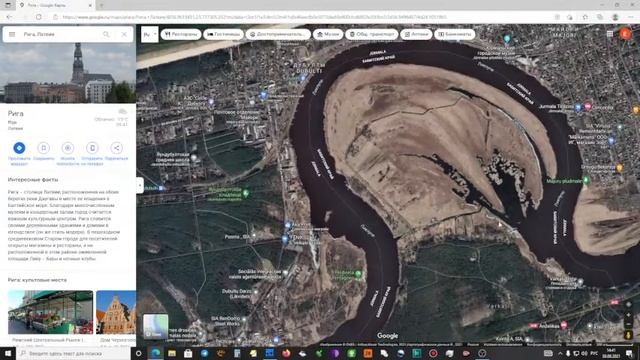This screenshot has width=640, height=360.
Task: Open the Riga Central Market photo card
Action: coord(50,312)
